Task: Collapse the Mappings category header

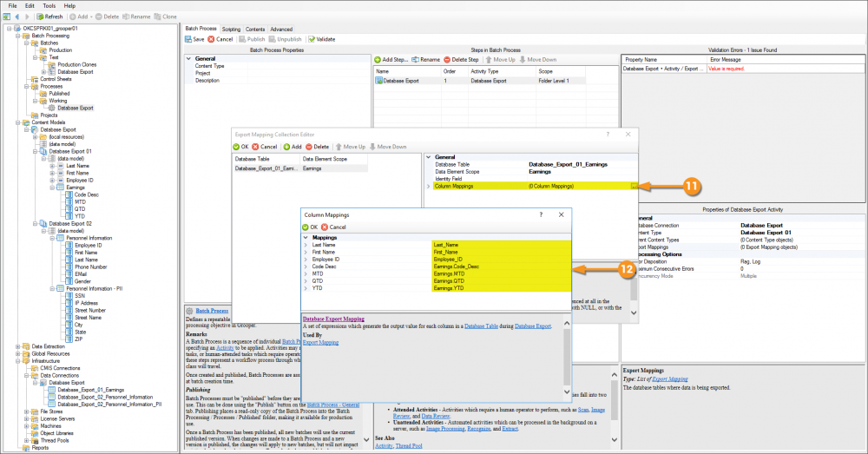Action: [306, 237]
